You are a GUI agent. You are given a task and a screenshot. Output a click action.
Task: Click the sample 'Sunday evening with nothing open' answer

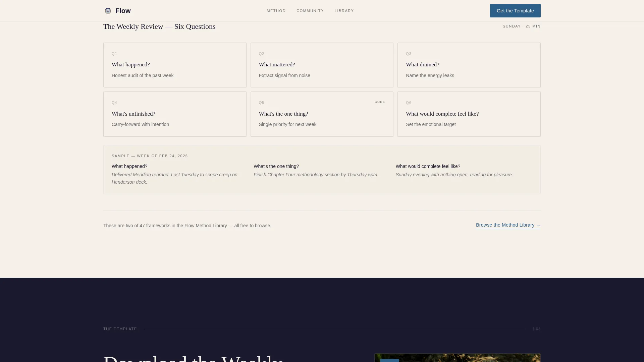pyautogui.click(x=454, y=175)
